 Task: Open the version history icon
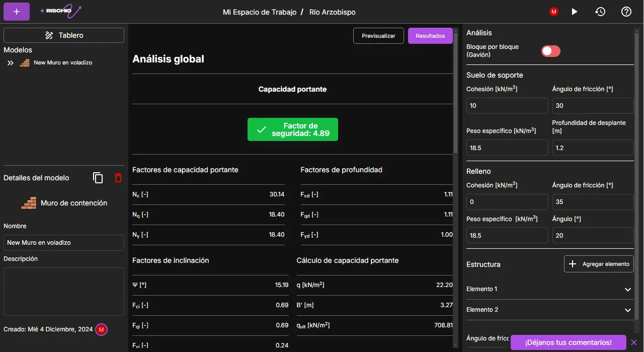coord(600,12)
